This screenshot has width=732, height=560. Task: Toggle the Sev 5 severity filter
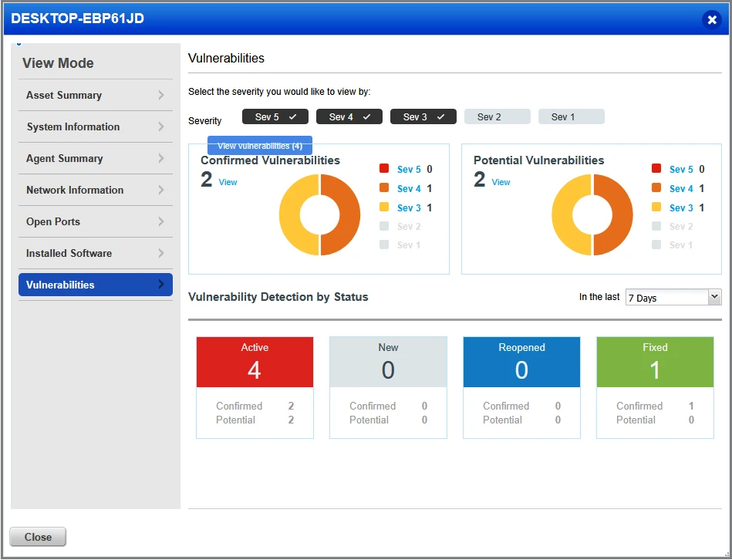click(x=275, y=116)
